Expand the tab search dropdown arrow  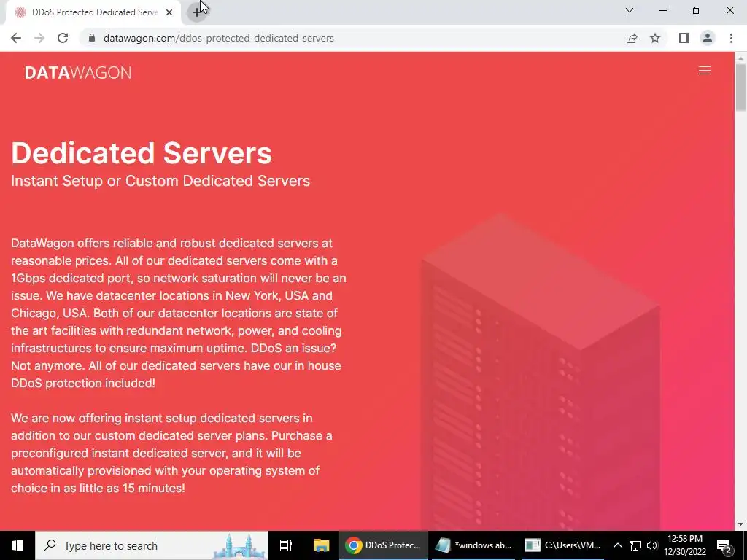click(630, 10)
